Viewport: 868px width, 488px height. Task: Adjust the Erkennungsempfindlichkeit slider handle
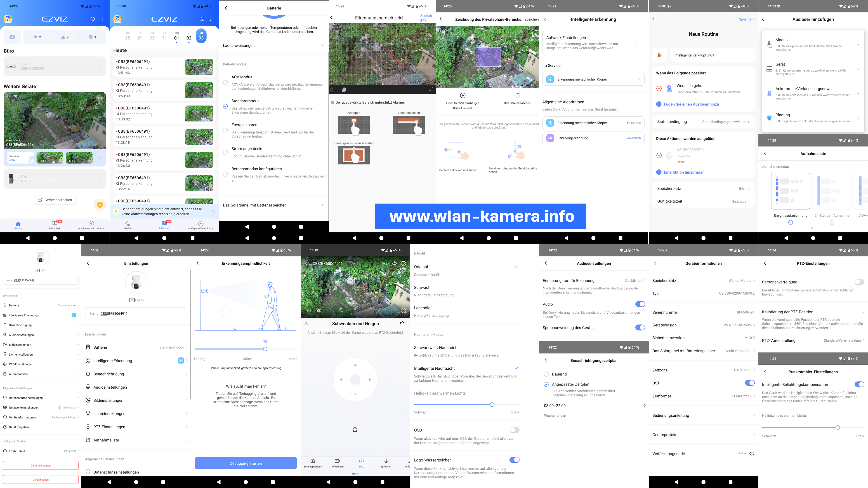(x=265, y=349)
